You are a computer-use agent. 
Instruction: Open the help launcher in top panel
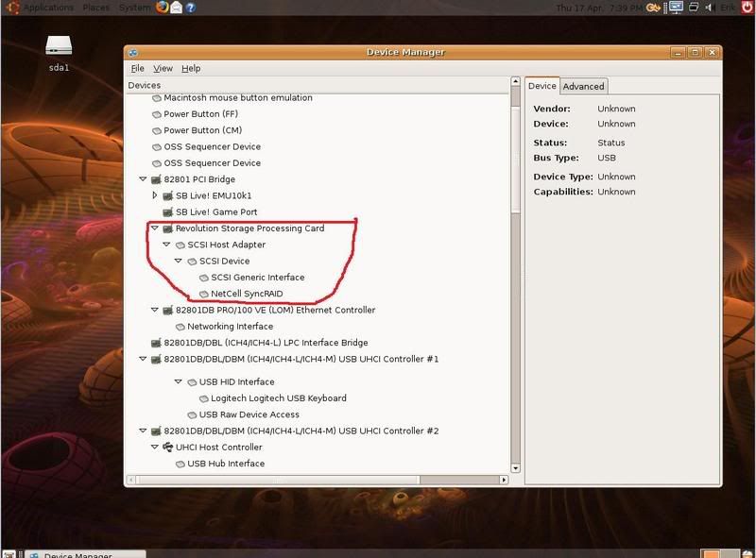[191, 8]
